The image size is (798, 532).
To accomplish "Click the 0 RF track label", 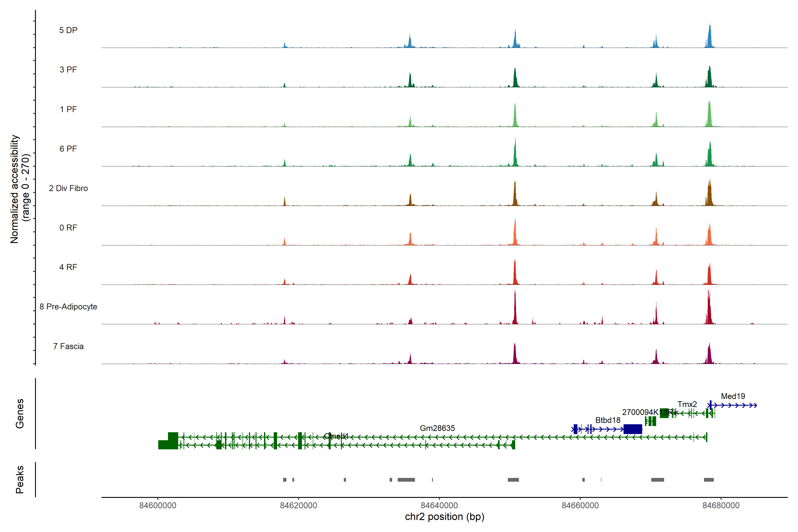I will point(68,227).
